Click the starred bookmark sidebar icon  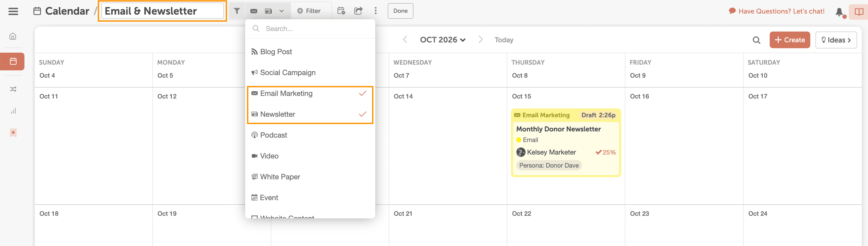coord(13,133)
